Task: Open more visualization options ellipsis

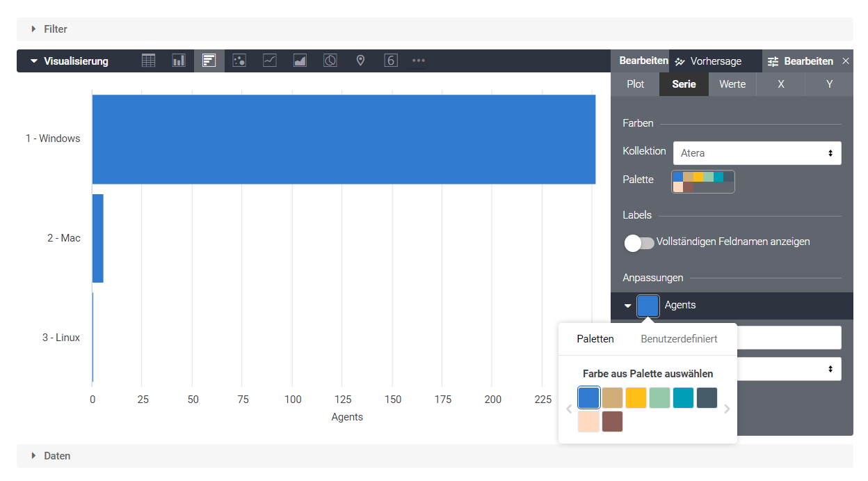Action: click(418, 61)
